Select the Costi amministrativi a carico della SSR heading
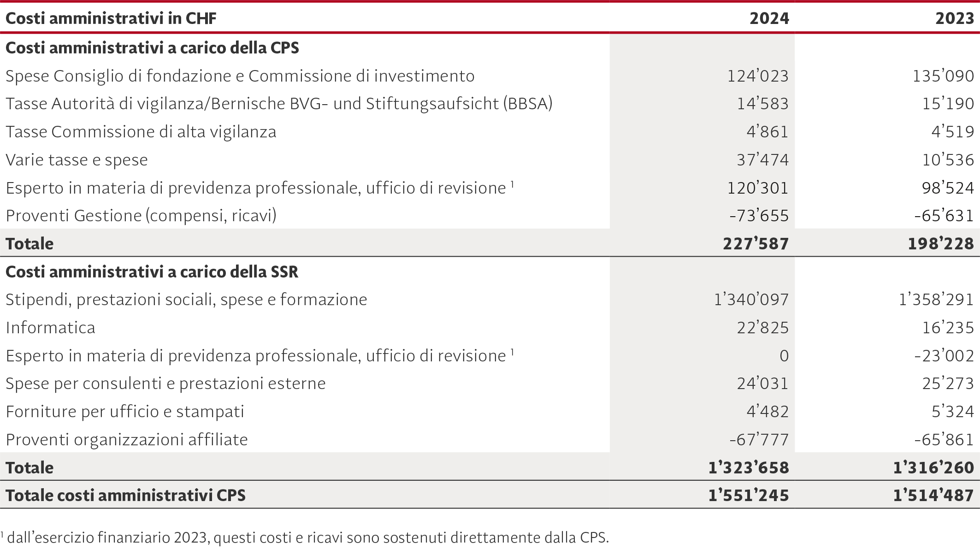The image size is (980, 555). pos(152,272)
